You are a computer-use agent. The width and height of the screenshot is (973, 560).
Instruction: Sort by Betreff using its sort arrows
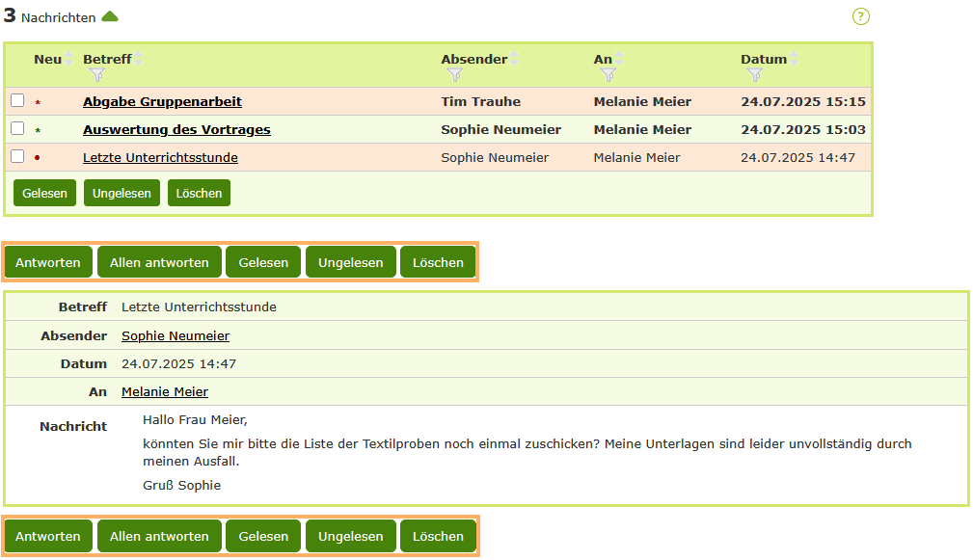139,60
